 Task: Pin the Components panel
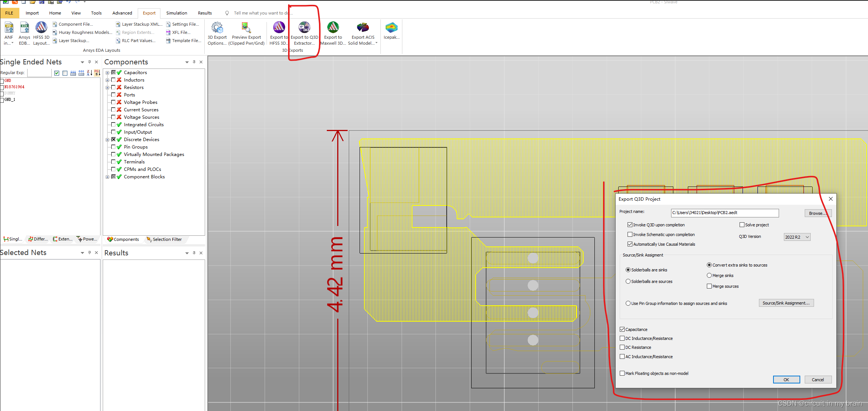click(194, 62)
